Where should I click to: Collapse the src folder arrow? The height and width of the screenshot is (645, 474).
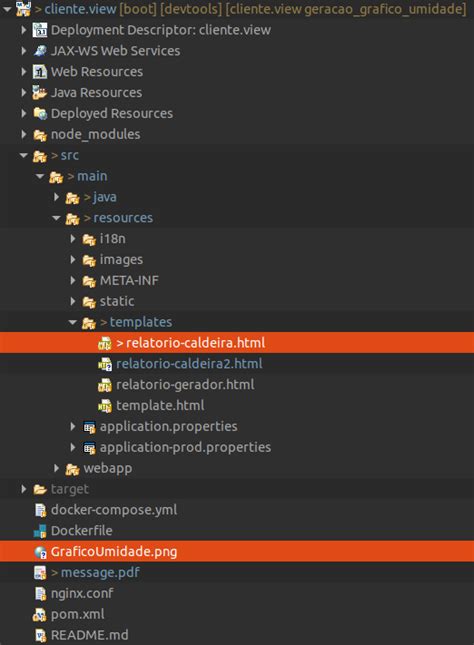click(23, 155)
